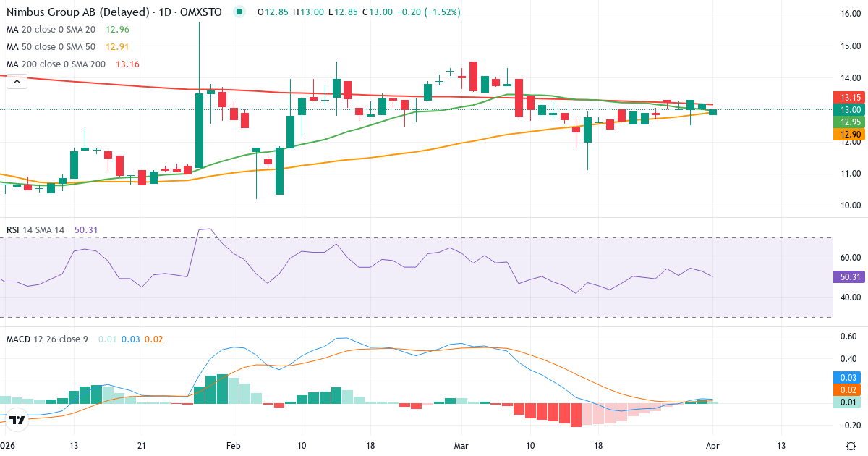Image resolution: width=868 pixels, height=456 pixels.
Task: Click the orange 0.02 MACD signal badge
Action: coord(846,388)
